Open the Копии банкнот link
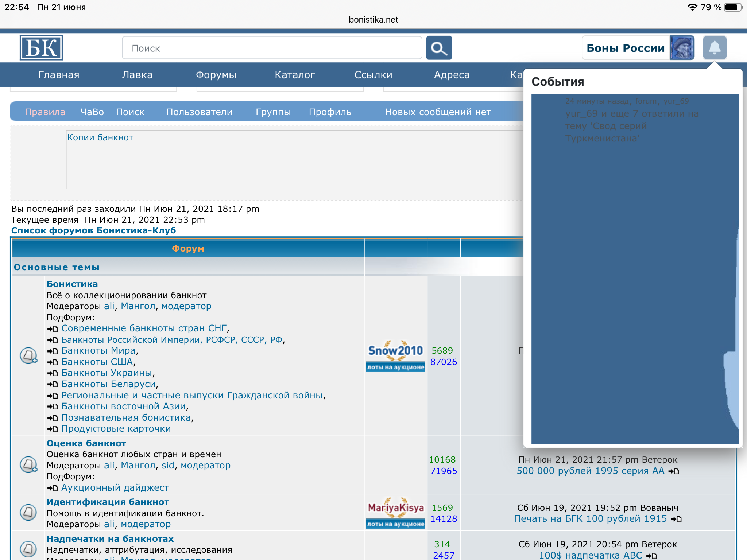 [100, 137]
